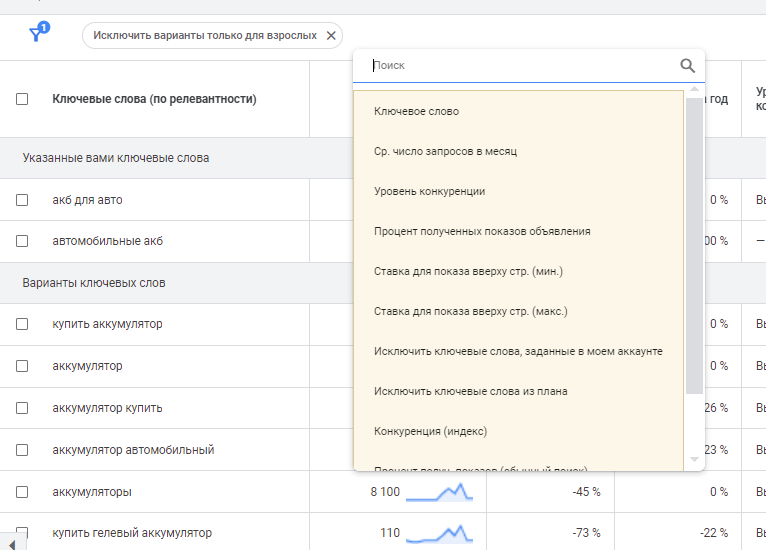Click keyword text купить аккумулятор
This screenshot has height=550, width=766.
pos(107,324)
